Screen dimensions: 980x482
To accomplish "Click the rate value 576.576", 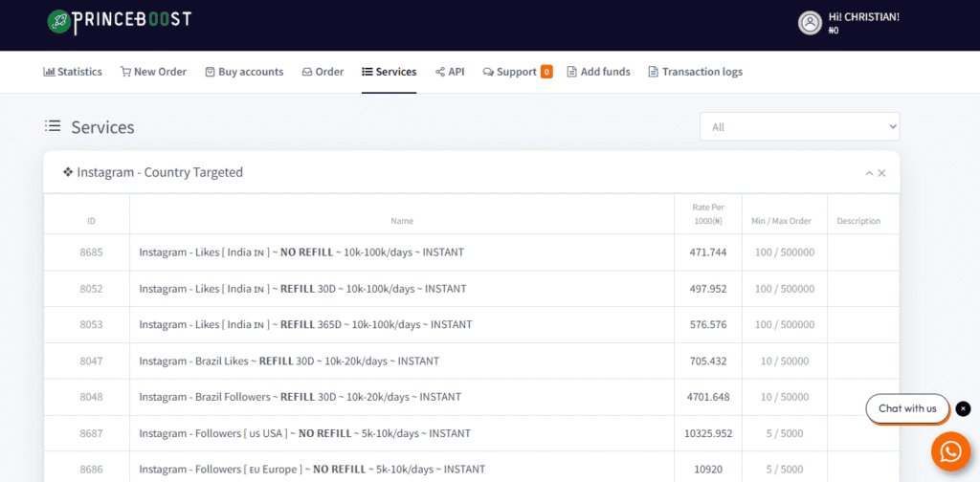I will pos(708,324).
